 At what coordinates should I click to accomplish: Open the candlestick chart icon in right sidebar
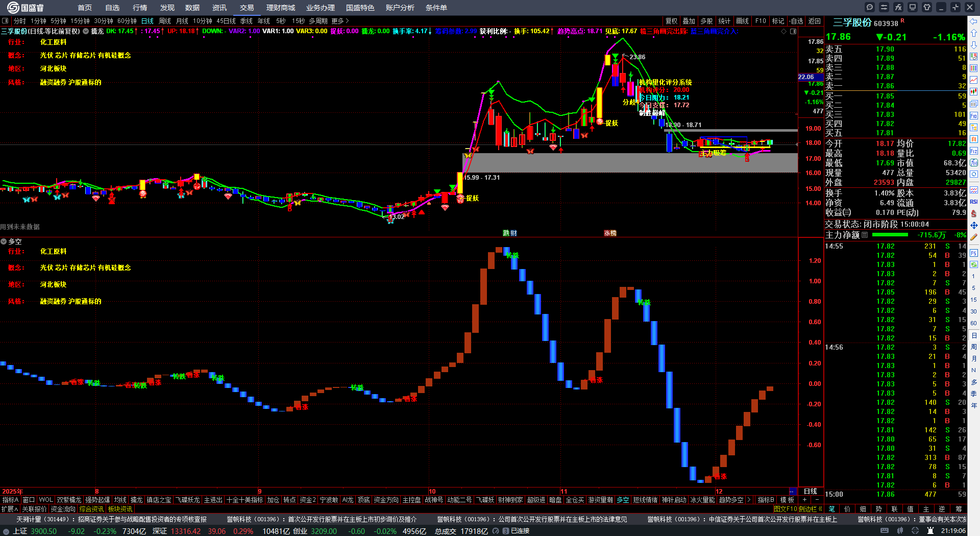tap(974, 92)
